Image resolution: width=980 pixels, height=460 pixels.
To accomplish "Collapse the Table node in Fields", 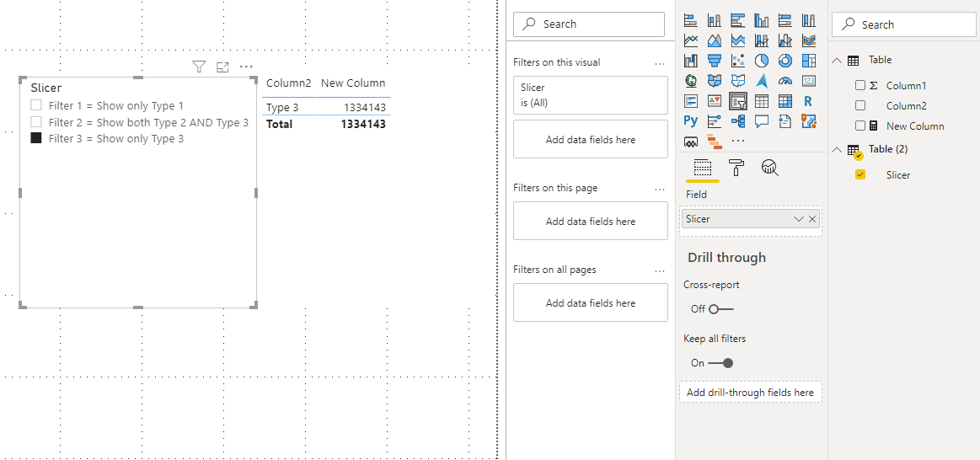I will point(837,61).
